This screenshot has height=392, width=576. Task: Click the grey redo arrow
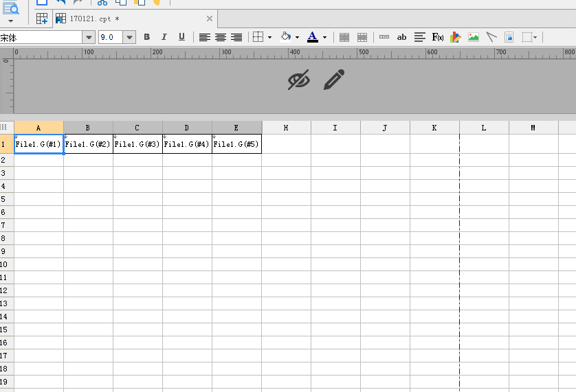pyautogui.click(x=78, y=2)
